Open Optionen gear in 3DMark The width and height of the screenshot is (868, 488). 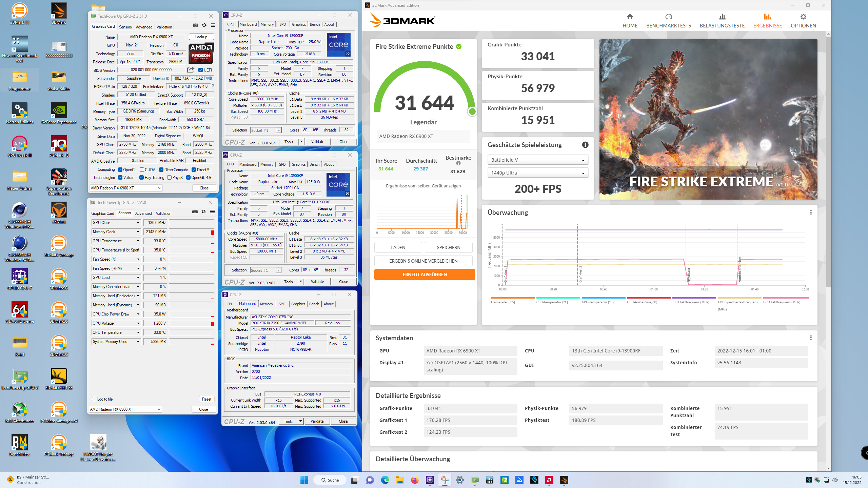(x=803, y=21)
